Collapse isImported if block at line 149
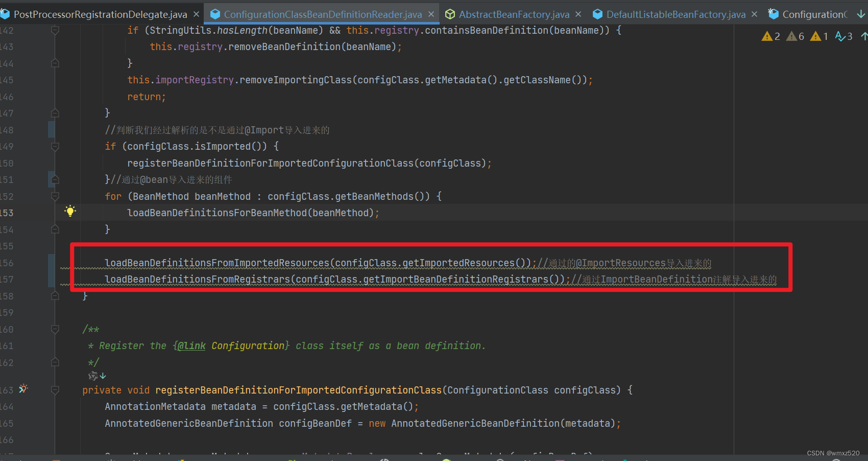The image size is (868, 461). [55, 147]
